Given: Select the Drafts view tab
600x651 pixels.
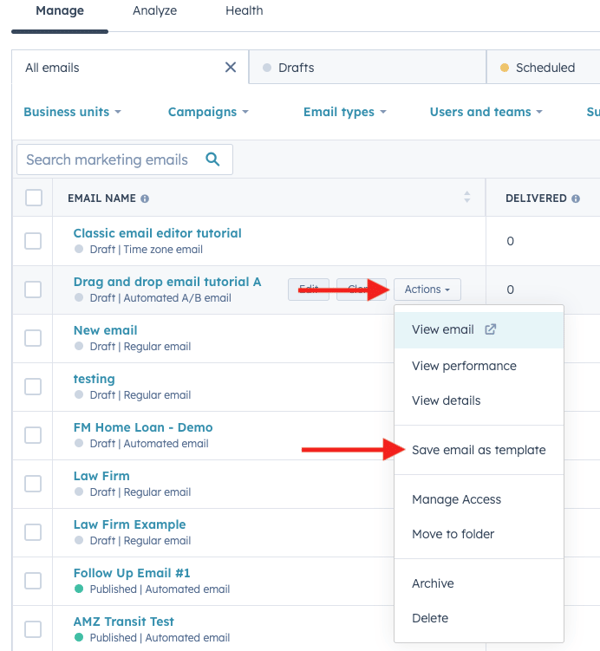Looking at the screenshot, I should 367,67.
